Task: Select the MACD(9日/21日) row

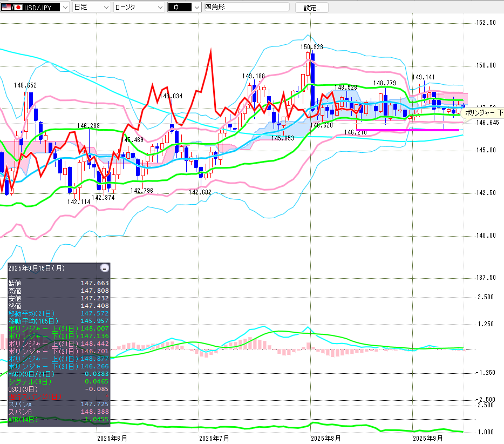Action: click(58, 374)
